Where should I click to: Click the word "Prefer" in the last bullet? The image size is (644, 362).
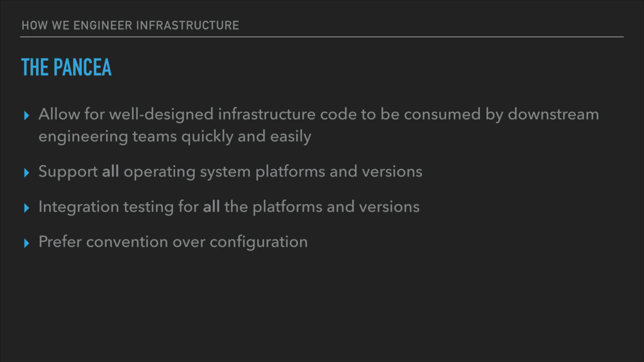(60, 242)
